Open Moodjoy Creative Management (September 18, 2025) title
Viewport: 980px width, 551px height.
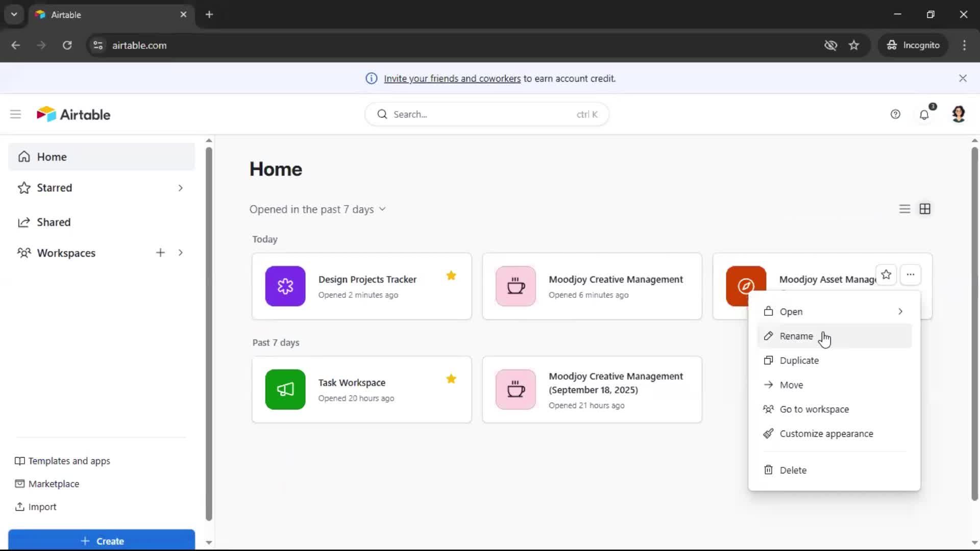[616, 383]
